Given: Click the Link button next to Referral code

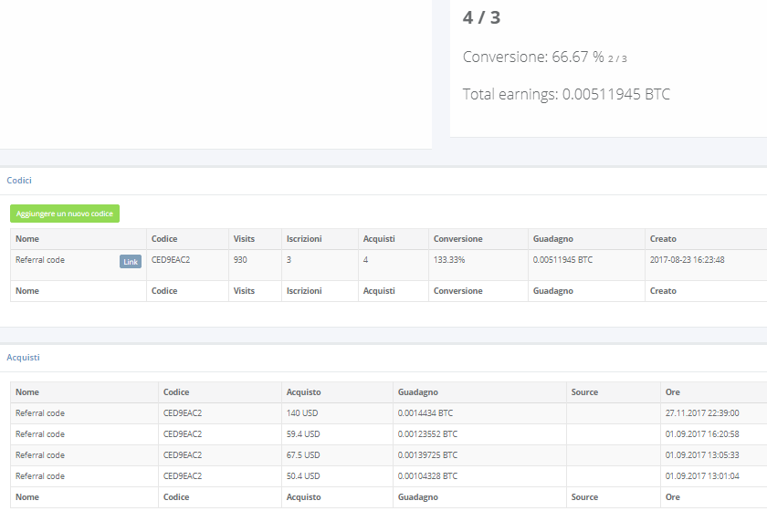Looking at the screenshot, I should pyautogui.click(x=130, y=260).
